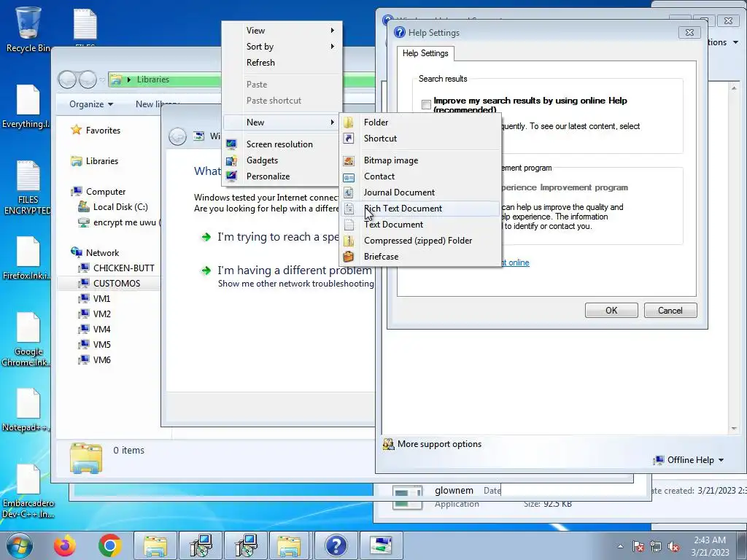Open the Offline Help dropdown
The height and width of the screenshot is (560, 747).
pos(689,460)
